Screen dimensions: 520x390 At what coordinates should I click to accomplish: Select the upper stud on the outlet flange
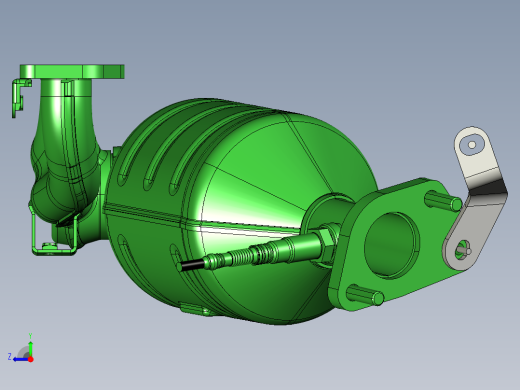point(443,201)
